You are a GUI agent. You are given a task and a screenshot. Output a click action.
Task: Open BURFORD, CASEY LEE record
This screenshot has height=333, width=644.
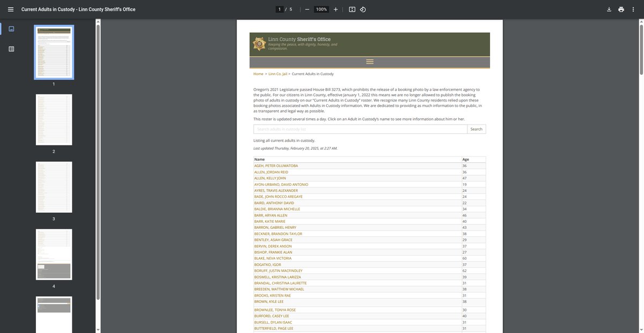(271, 316)
